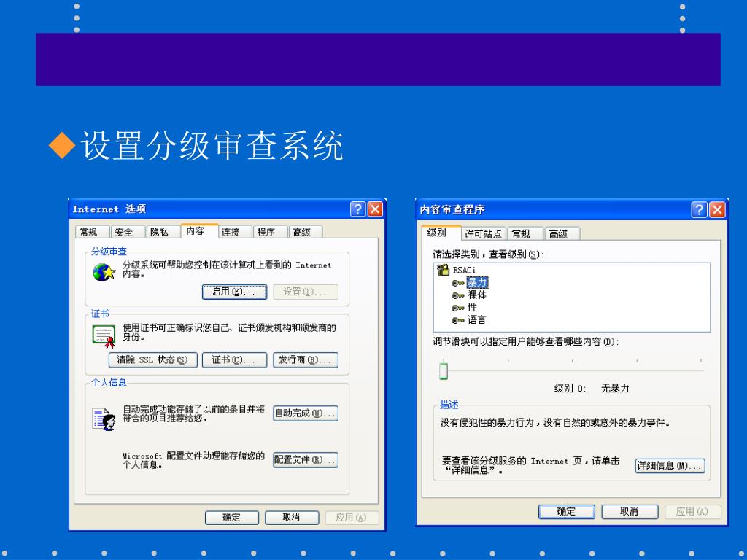Click 自动完成(U)... button
Image resolution: width=747 pixels, height=560 pixels.
tap(306, 413)
